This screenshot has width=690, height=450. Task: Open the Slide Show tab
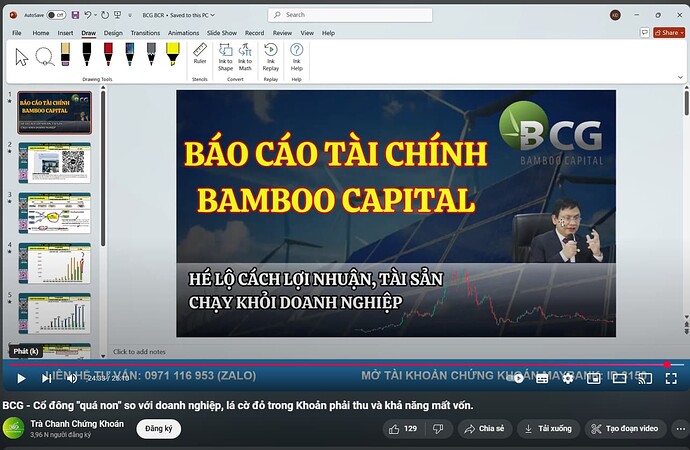222,33
